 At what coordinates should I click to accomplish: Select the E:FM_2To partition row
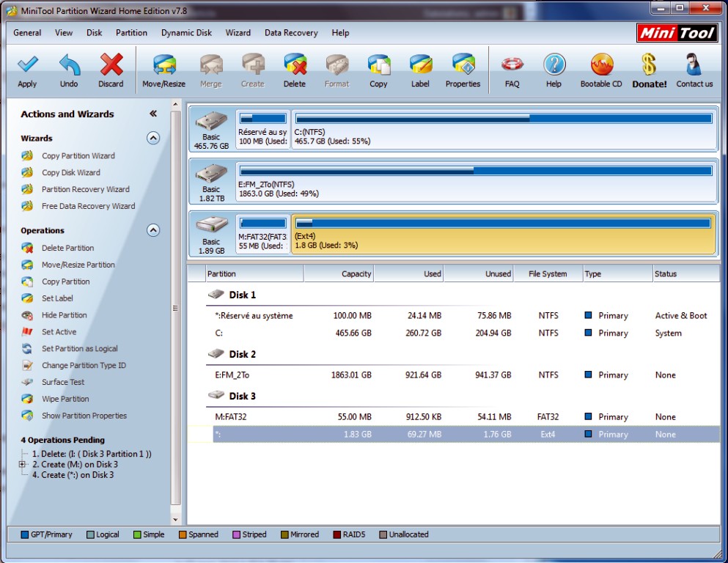click(x=463, y=375)
